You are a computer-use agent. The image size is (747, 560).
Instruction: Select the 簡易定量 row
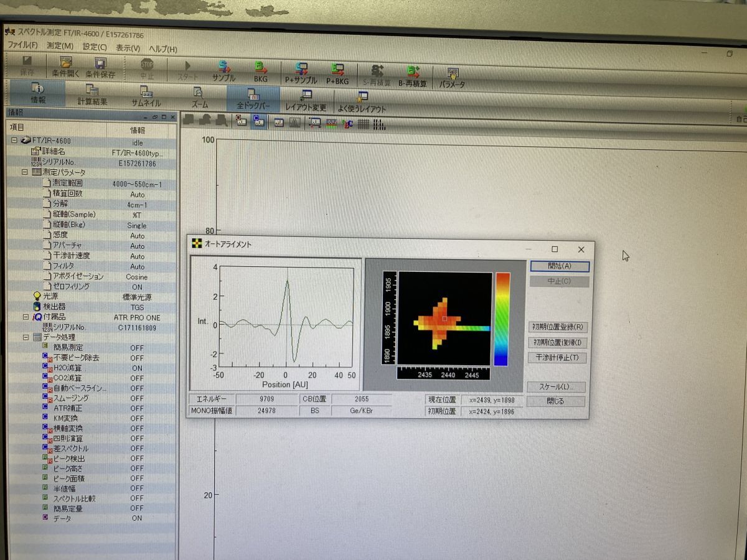(92, 508)
